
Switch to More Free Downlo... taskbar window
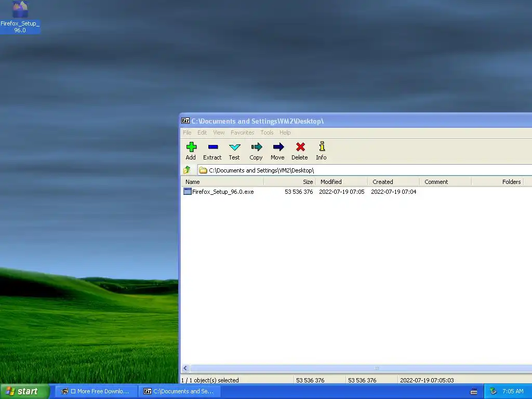click(96, 392)
